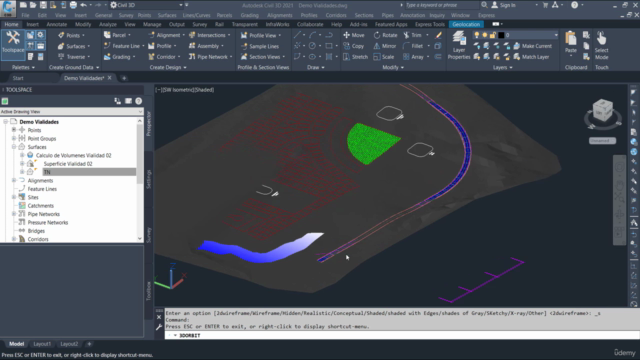
Task: Expand the Modify panel flyout
Action: pos(393,67)
